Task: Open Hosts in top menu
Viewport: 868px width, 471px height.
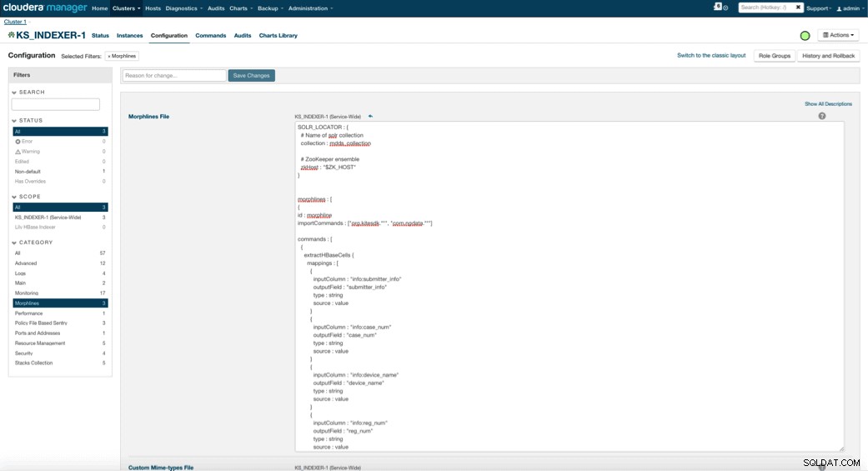Action: pyautogui.click(x=153, y=8)
